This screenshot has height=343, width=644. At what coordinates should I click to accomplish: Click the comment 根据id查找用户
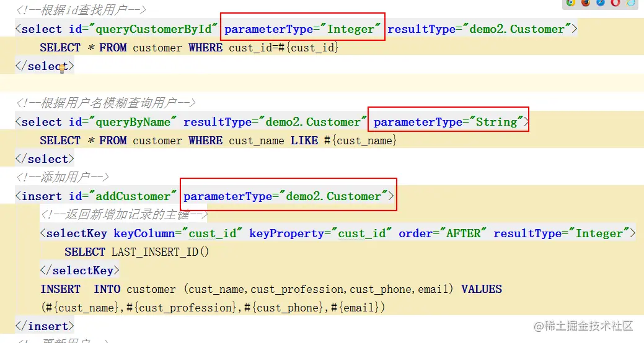(x=81, y=11)
